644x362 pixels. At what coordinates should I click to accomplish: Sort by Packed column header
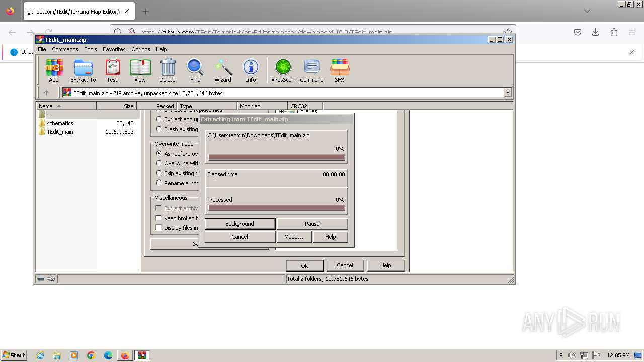coord(156,106)
